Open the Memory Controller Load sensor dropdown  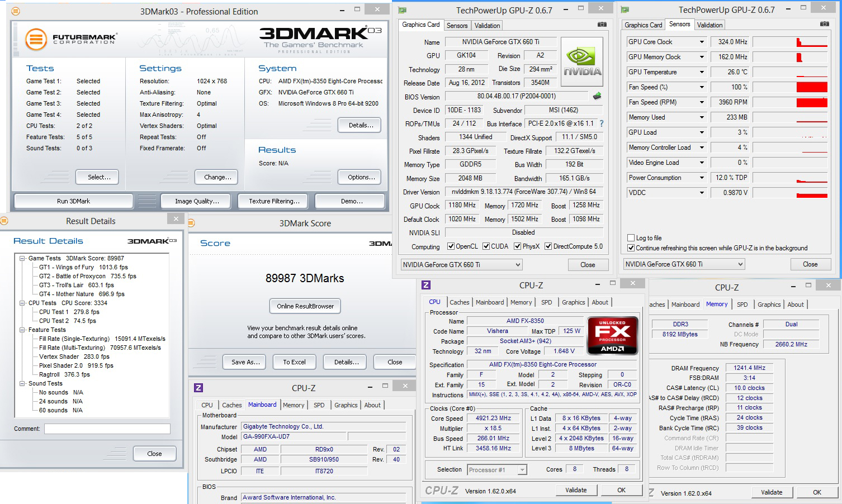[702, 148]
